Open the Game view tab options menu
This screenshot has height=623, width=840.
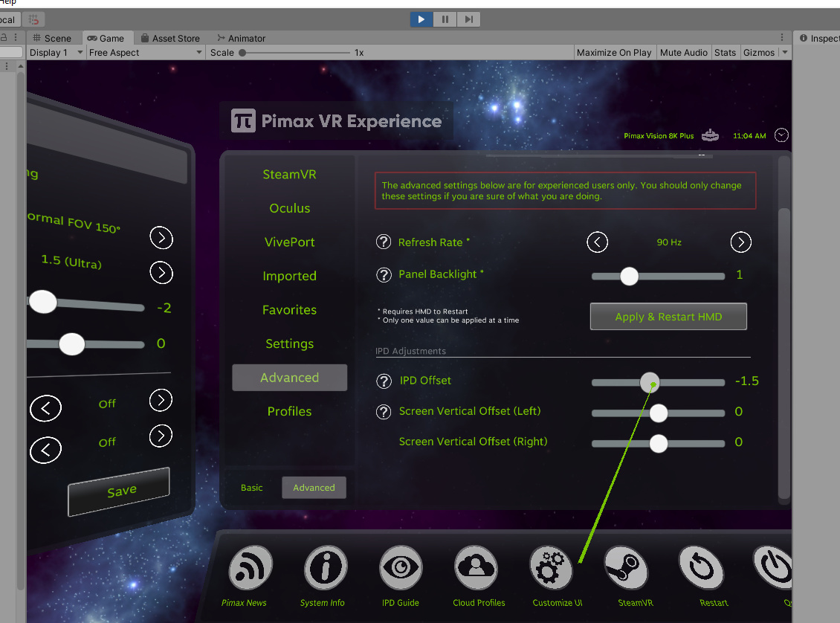tap(782, 37)
